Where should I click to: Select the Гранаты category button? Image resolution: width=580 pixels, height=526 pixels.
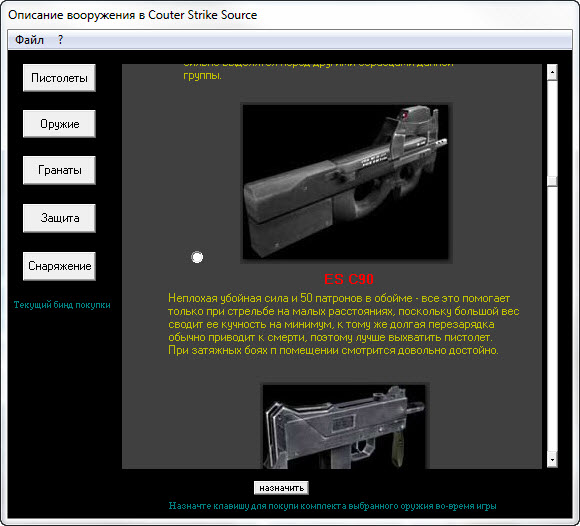click(59, 170)
